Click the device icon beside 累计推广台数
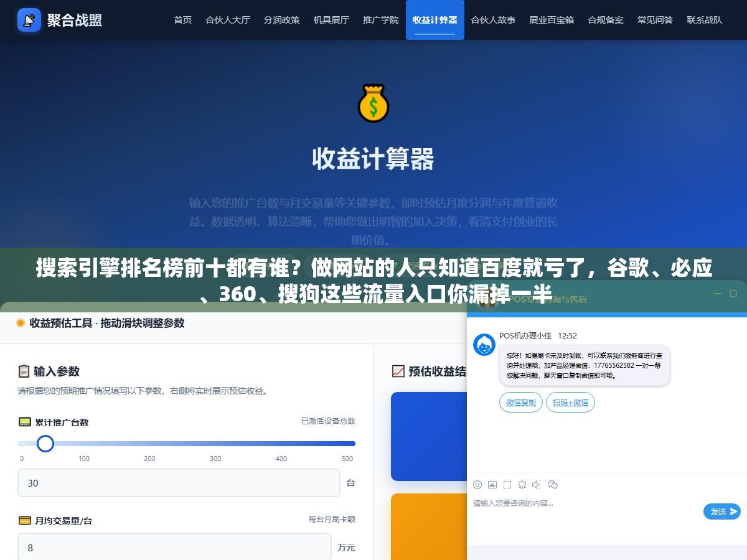The image size is (747, 560). [25, 422]
